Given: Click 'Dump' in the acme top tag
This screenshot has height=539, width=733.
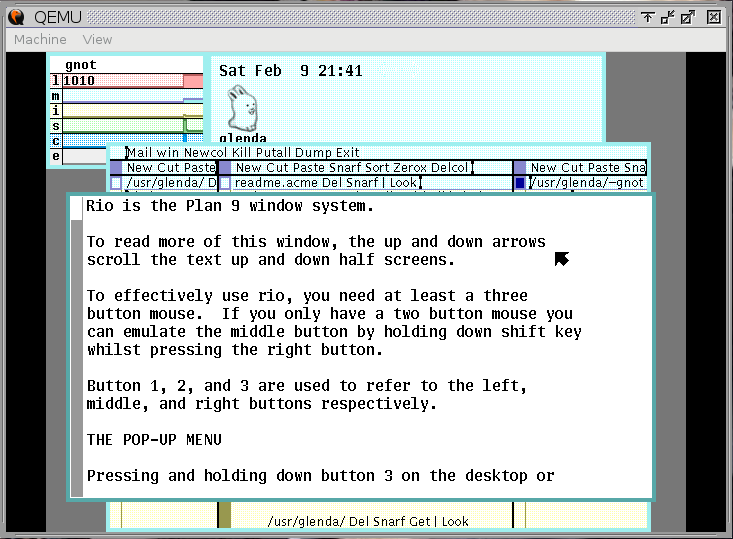Looking at the screenshot, I should click(314, 152).
